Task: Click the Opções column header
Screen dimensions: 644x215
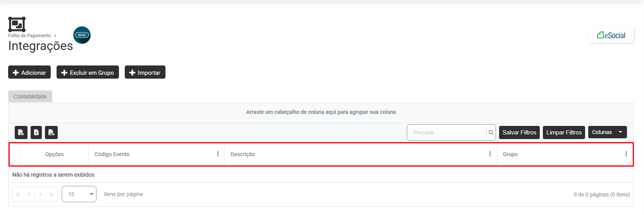Action: [54, 154]
